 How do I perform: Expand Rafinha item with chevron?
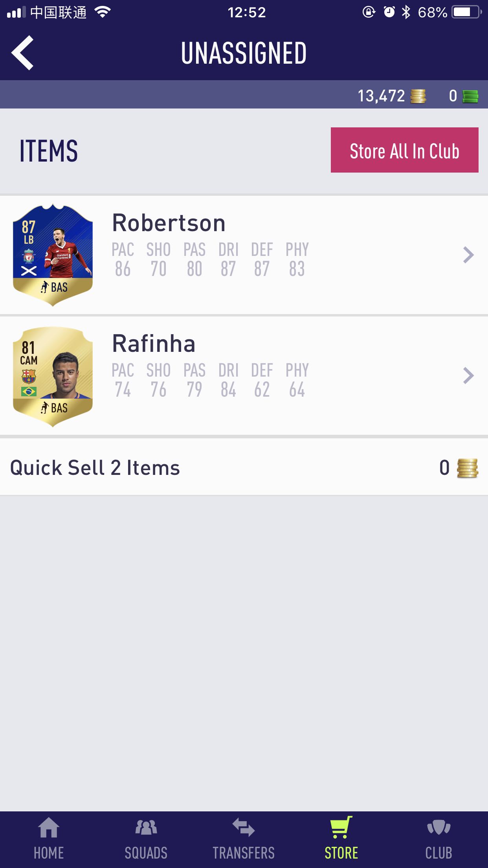point(468,375)
